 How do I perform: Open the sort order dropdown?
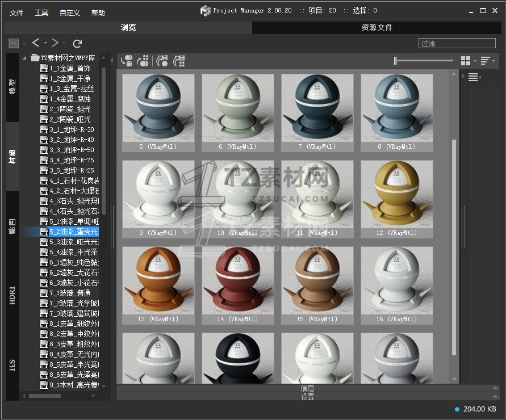tap(487, 61)
